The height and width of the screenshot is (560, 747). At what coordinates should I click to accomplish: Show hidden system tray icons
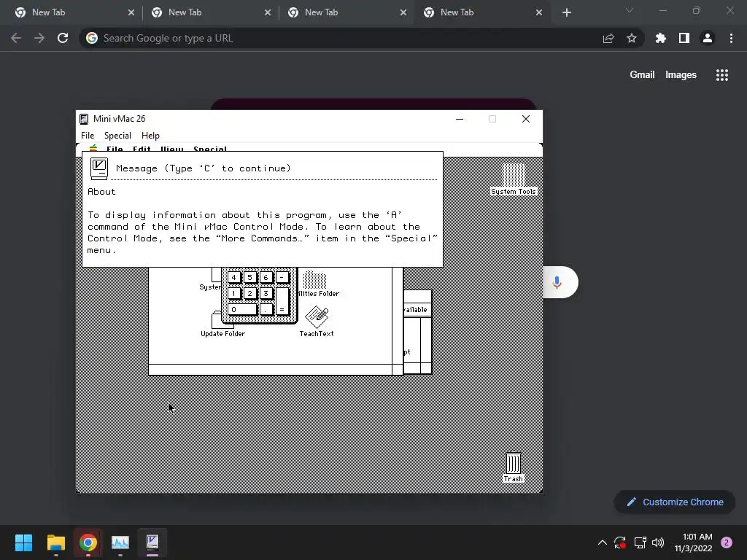(602, 542)
